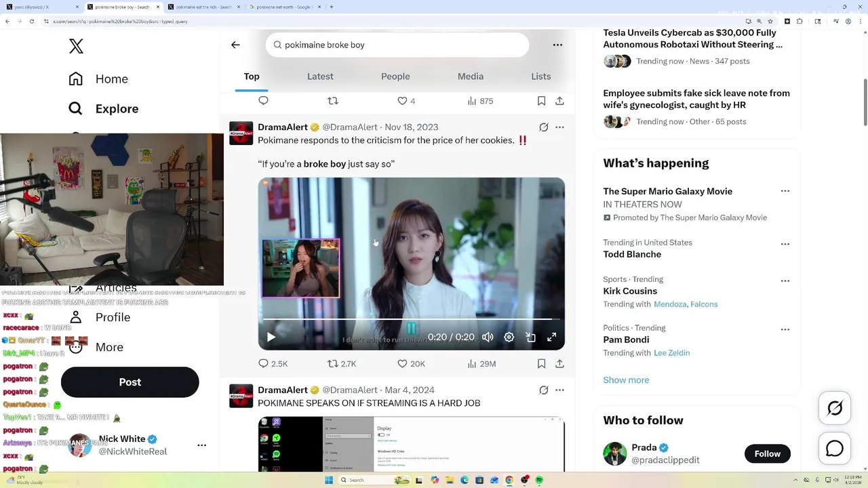This screenshot has width=868, height=488.
Task: Switch to the People tab
Action: click(x=395, y=77)
